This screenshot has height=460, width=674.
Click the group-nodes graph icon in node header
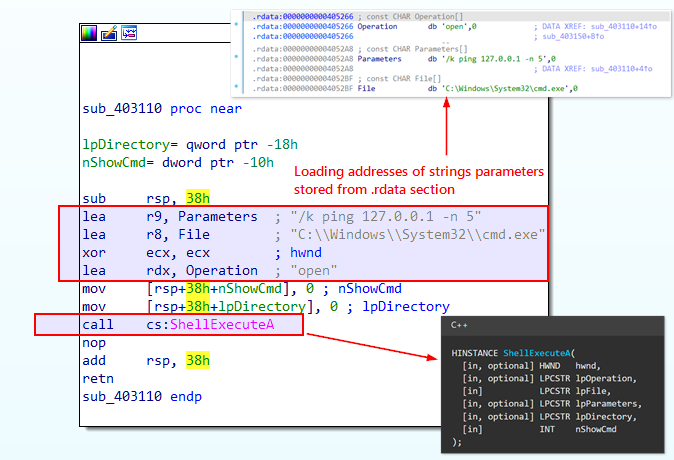pyautogui.click(x=129, y=33)
